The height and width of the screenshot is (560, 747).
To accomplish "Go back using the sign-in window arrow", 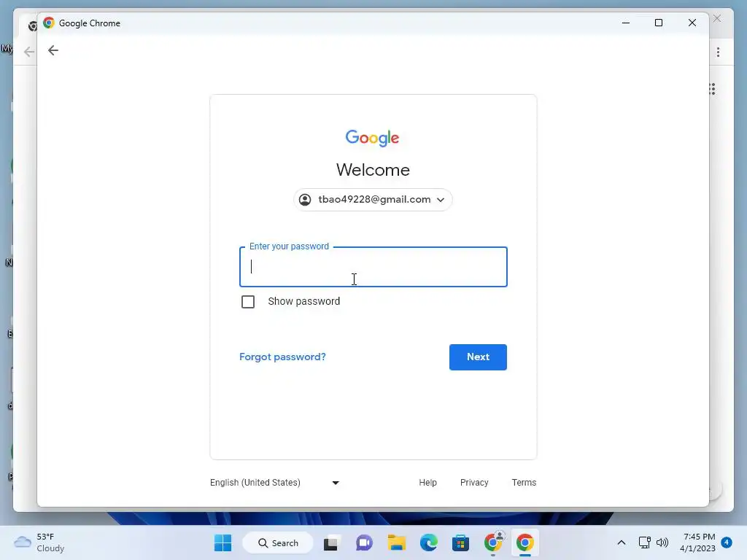I will click(53, 50).
